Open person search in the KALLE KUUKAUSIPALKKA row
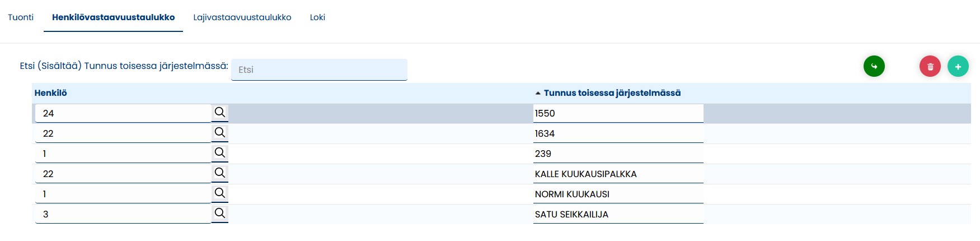This screenshot has height=241, width=980. [x=220, y=173]
